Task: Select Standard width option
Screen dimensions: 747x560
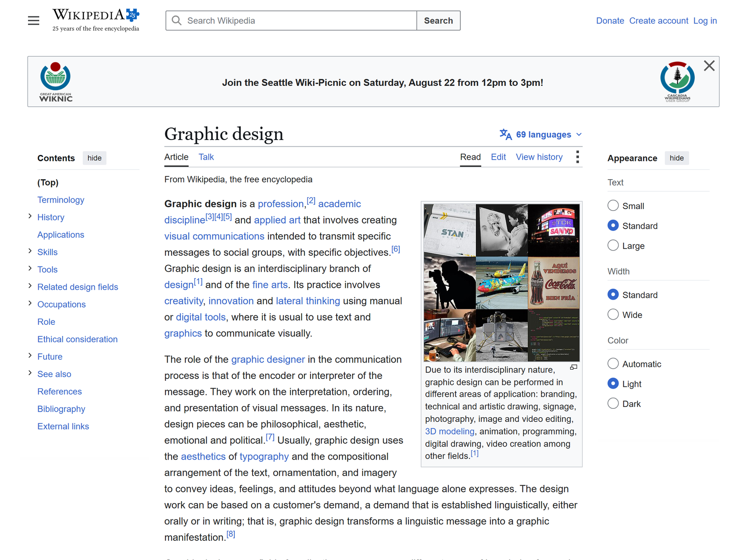Action: 613,294
